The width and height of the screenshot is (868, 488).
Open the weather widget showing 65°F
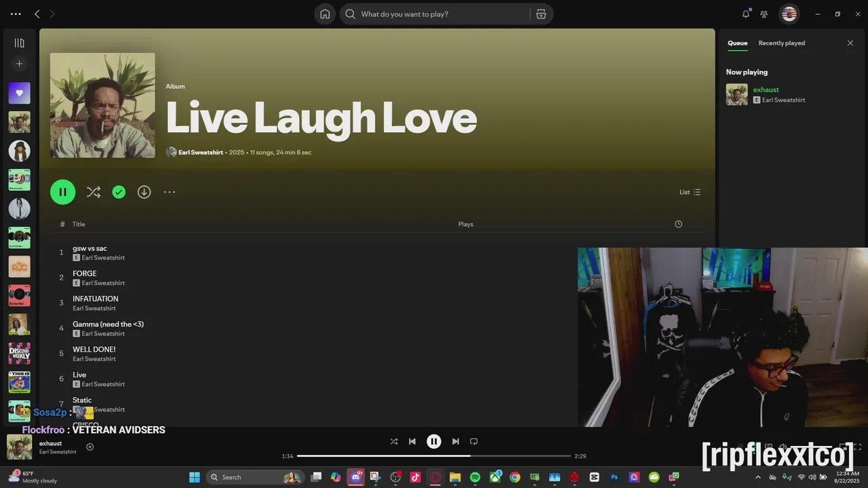click(x=33, y=477)
